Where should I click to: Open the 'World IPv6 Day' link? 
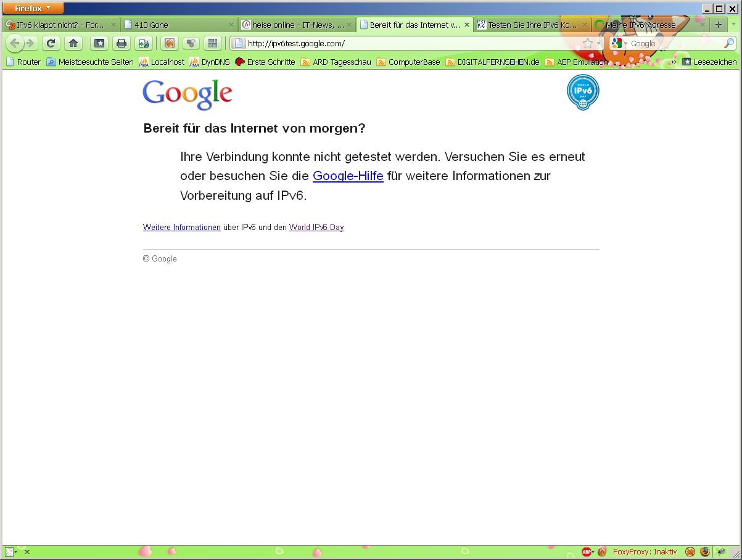pos(316,228)
